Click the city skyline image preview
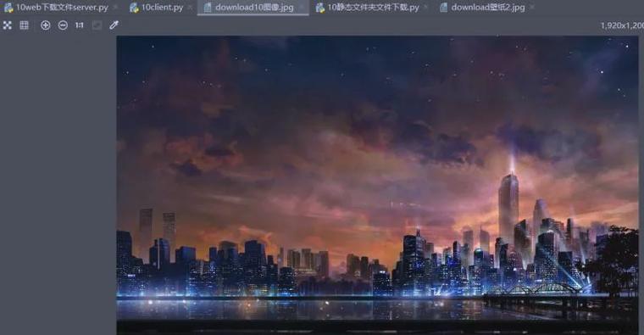This screenshot has width=644, height=335. [x=377, y=185]
